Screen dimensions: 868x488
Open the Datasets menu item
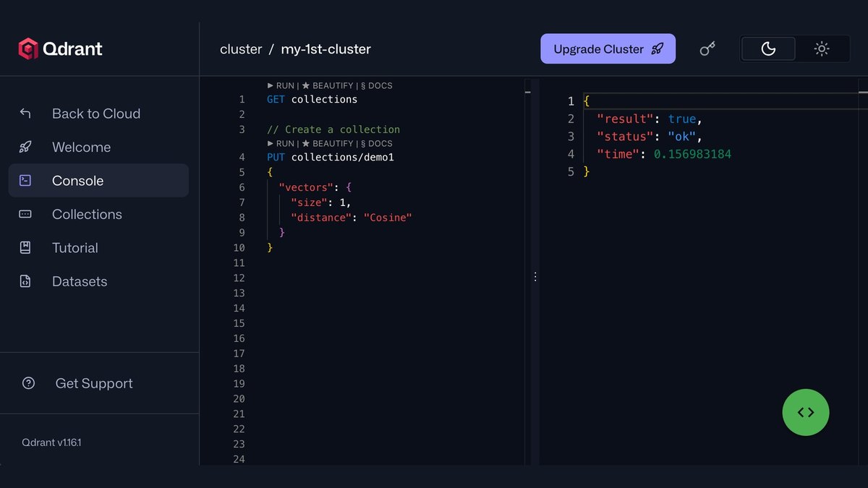coord(98,281)
